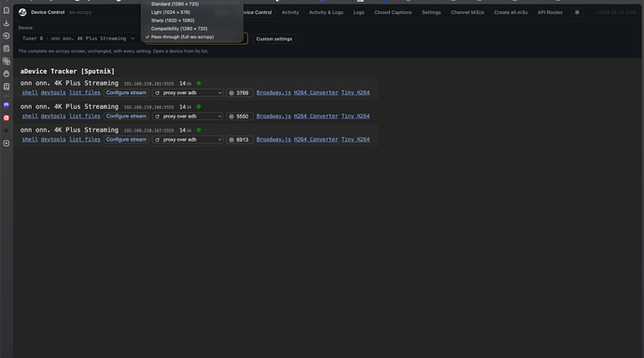Screen dimensions: 644x358
Task: Open the notes-with-pencil sidebar icon
Action: point(7,48)
